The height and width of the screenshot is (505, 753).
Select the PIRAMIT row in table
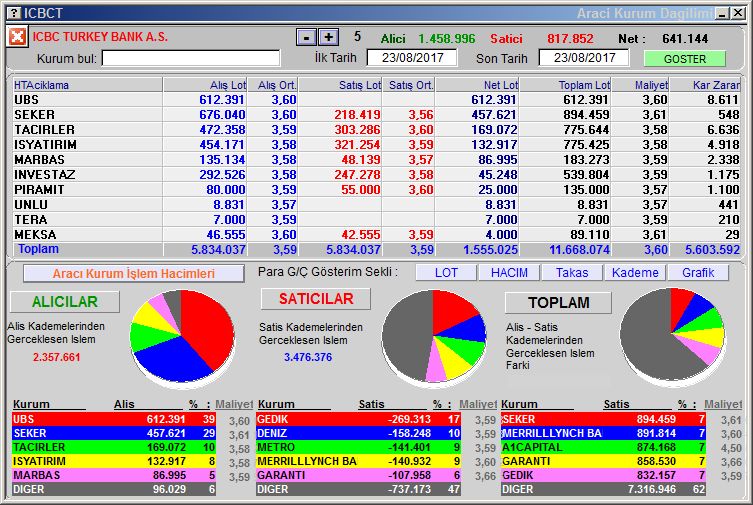point(376,190)
